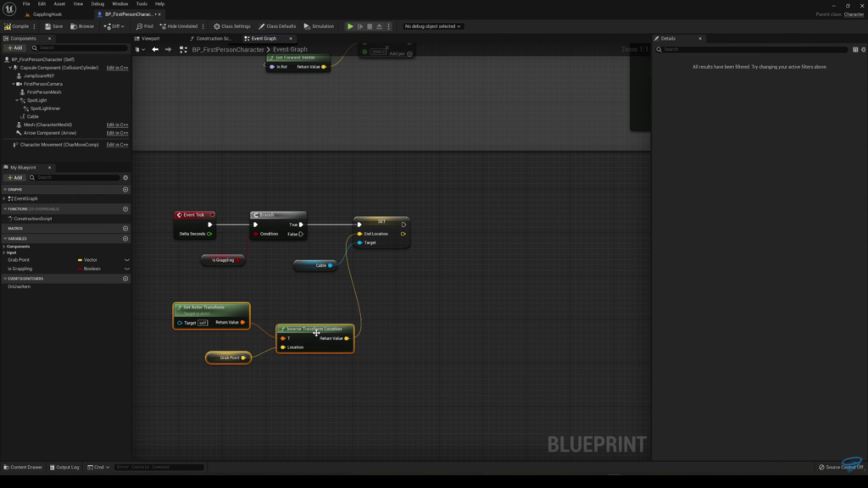The width and height of the screenshot is (868, 488).
Task: Click Edit in C++ for Character Movement
Action: click(x=117, y=145)
